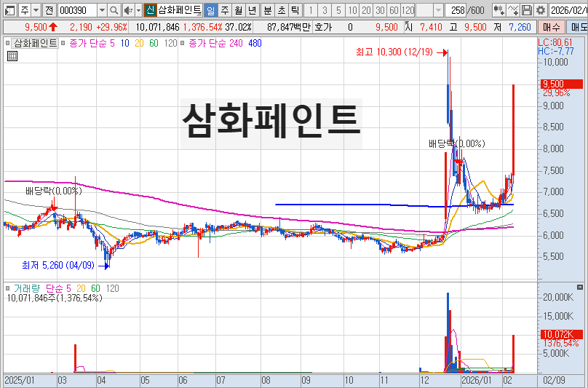Toggle the 거래량 volume legend checkbox
This screenshot has width=588, height=388.
(7, 288)
